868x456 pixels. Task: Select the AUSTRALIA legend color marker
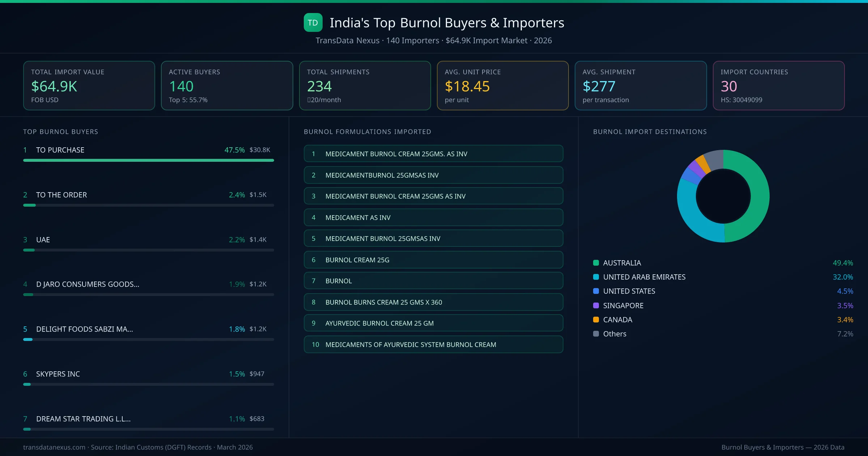point(596,263)
